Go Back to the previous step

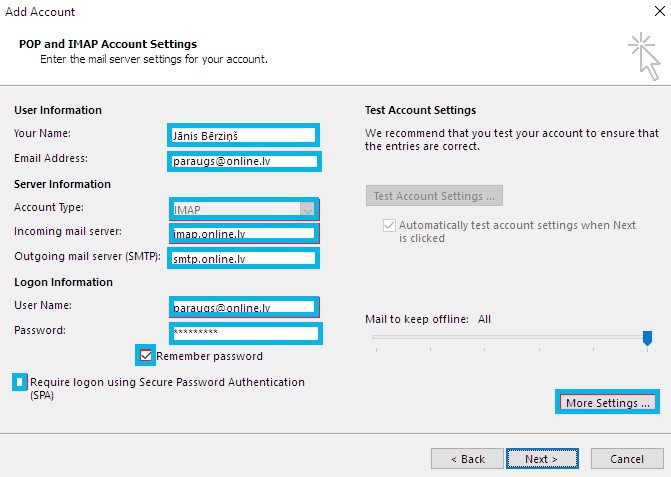point(467,459)
